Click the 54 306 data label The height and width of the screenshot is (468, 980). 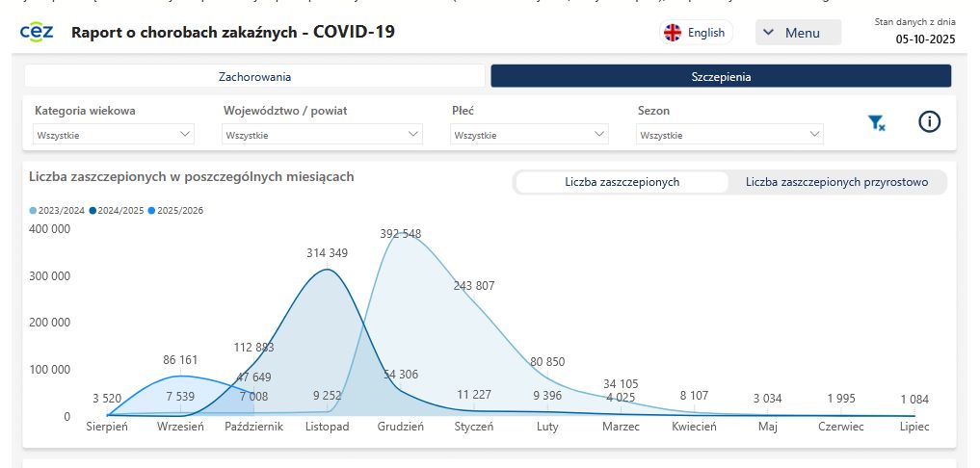[x=401, y=375]
